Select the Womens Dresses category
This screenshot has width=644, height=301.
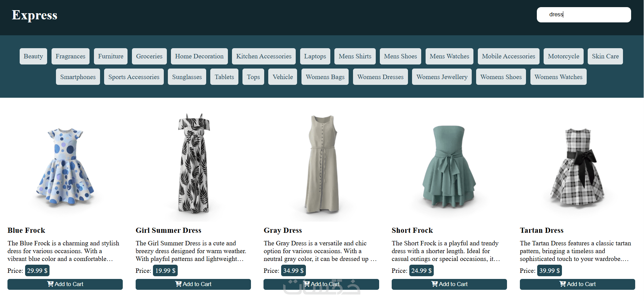[x=380, y=77]
